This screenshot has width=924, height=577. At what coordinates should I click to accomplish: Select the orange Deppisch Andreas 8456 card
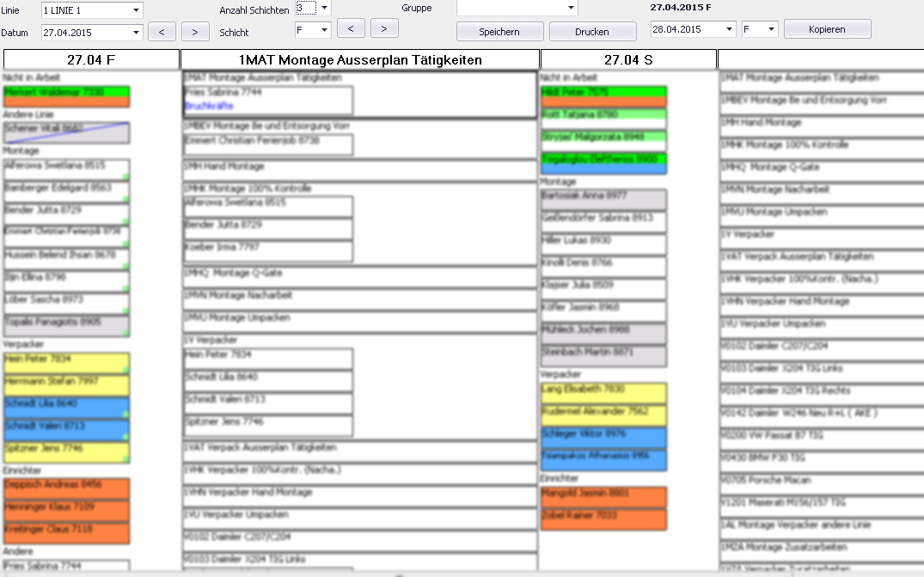click(x=66, y=489)
